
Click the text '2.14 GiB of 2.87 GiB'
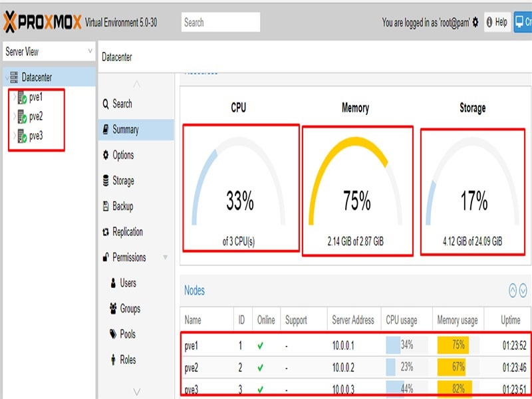[x=355, y=241]
